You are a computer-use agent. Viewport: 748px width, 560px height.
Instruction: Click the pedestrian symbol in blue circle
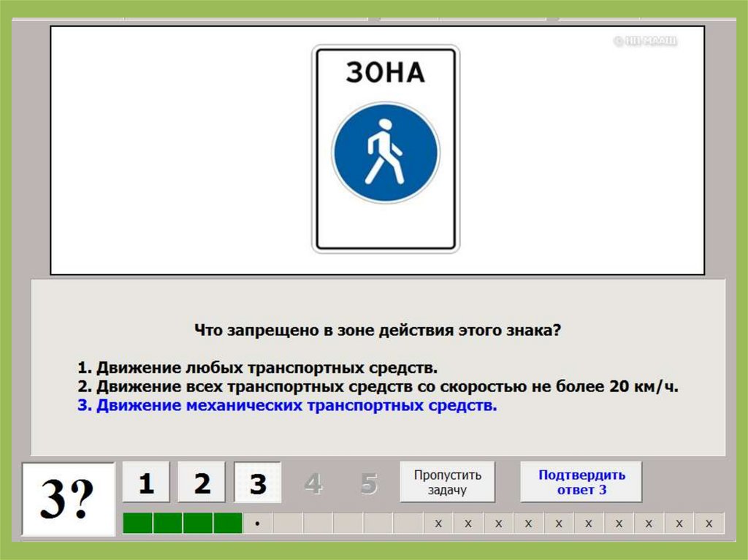pos(385,153)
